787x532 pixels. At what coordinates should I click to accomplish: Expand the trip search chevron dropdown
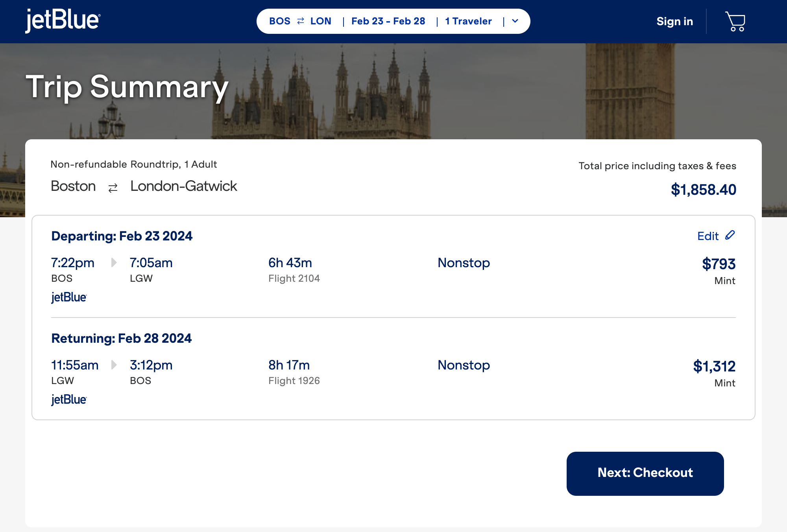coord(515,21)
